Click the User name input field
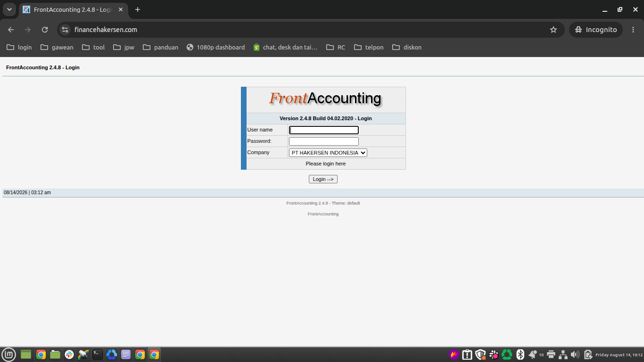Viewport: 644px width, 362px height. 324,130
